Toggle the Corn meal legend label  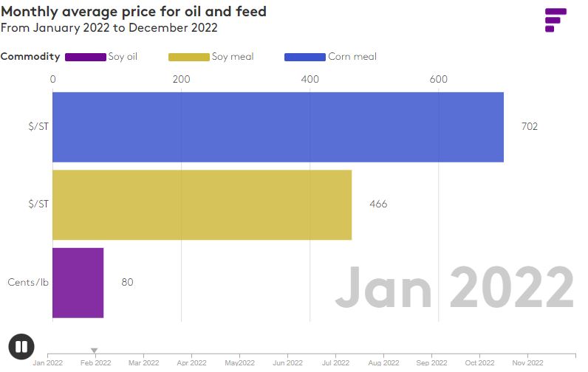tap(352, 57)
